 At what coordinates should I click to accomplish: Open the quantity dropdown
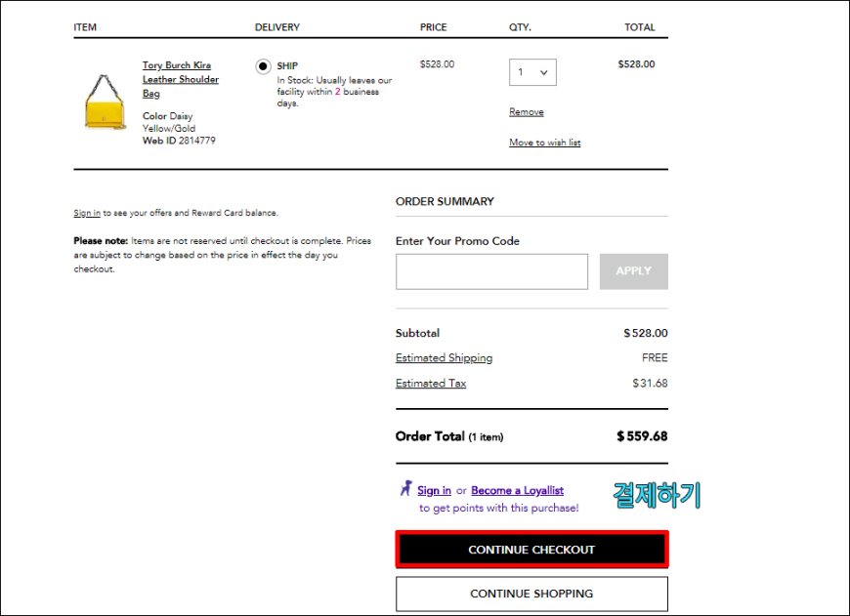click(x=532, y=72)
